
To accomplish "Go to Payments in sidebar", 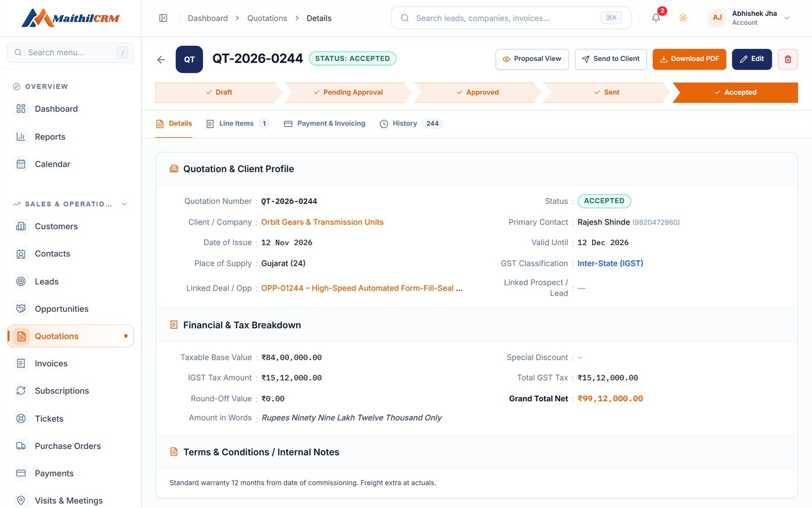I will (x=71, y=473).
